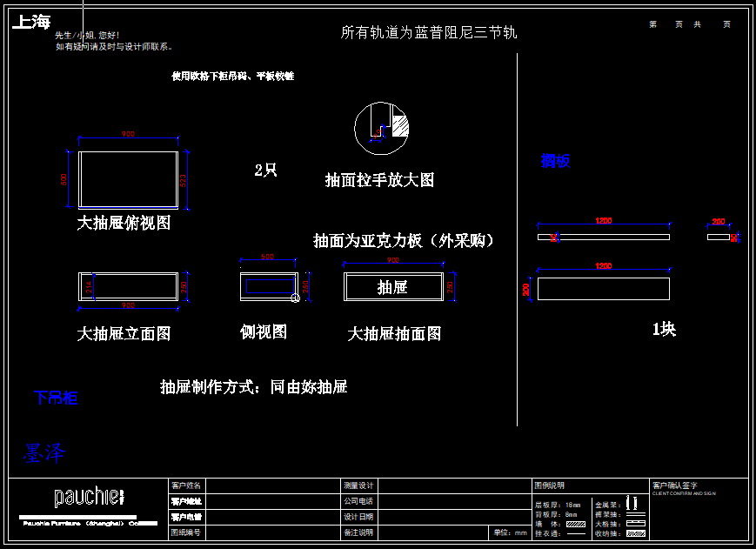Viewport: 756px width, 549px height.
Task: Select the small circle marker on side view
Action: (x=295, y=298)
